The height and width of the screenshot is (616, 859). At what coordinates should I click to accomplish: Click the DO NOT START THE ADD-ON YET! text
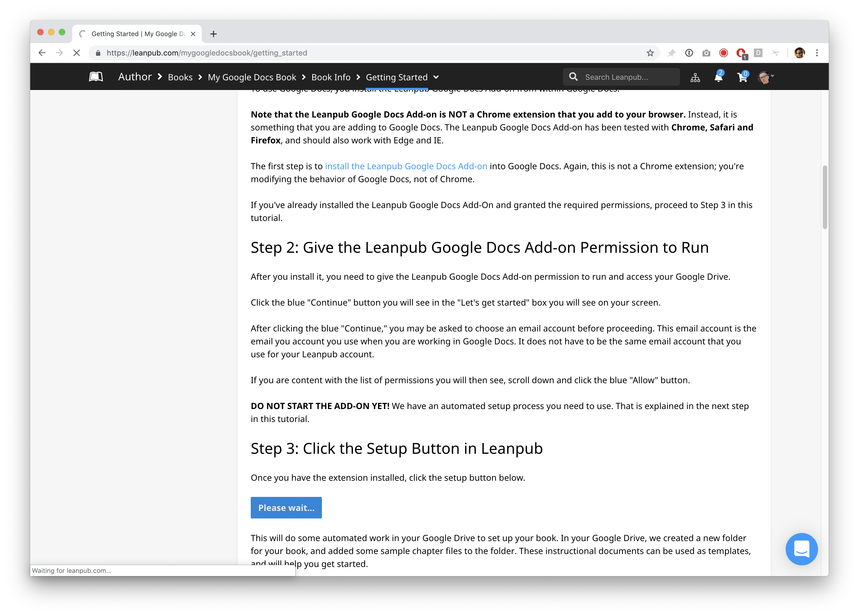tap(320, 406)
